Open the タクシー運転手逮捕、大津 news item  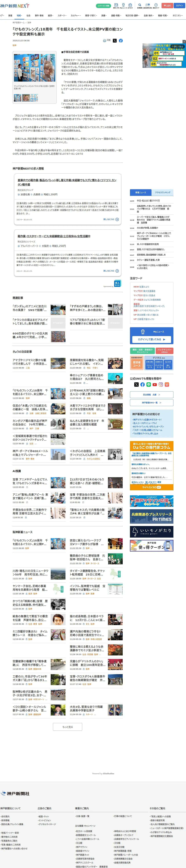point(148,260)
